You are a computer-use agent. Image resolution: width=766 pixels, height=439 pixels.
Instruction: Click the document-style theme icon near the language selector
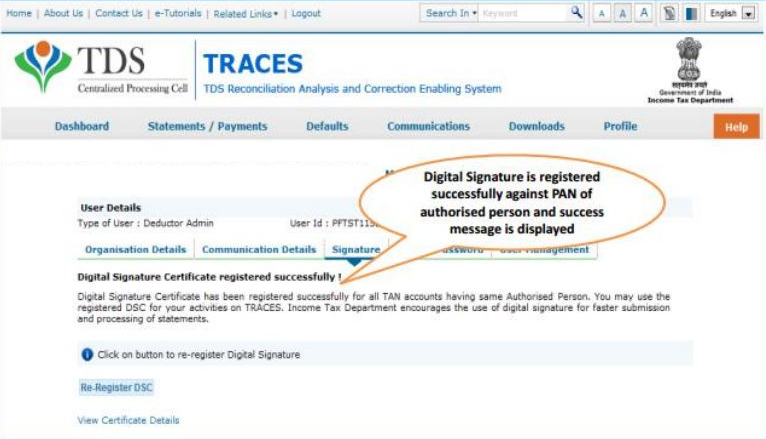pos(670,14)
